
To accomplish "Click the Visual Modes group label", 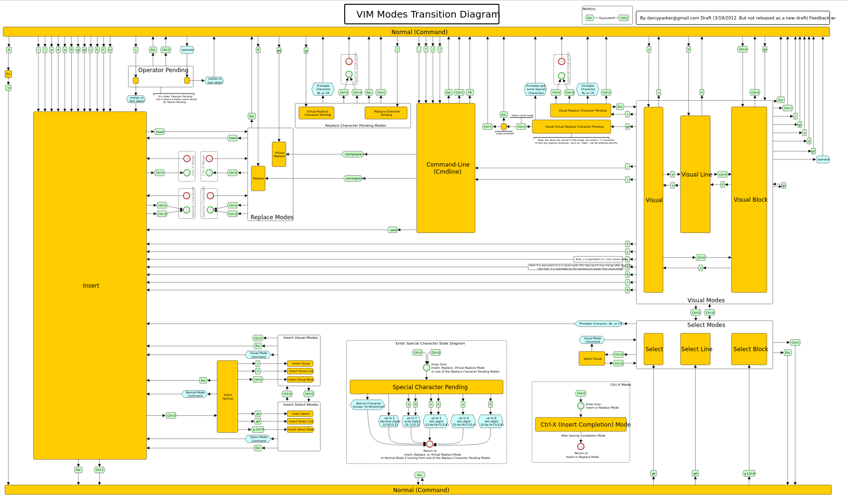I will pos(706,300).
